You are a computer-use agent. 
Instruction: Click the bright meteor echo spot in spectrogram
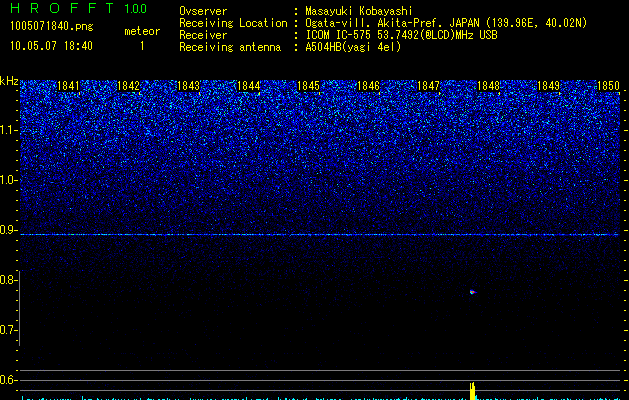point(473,292)
